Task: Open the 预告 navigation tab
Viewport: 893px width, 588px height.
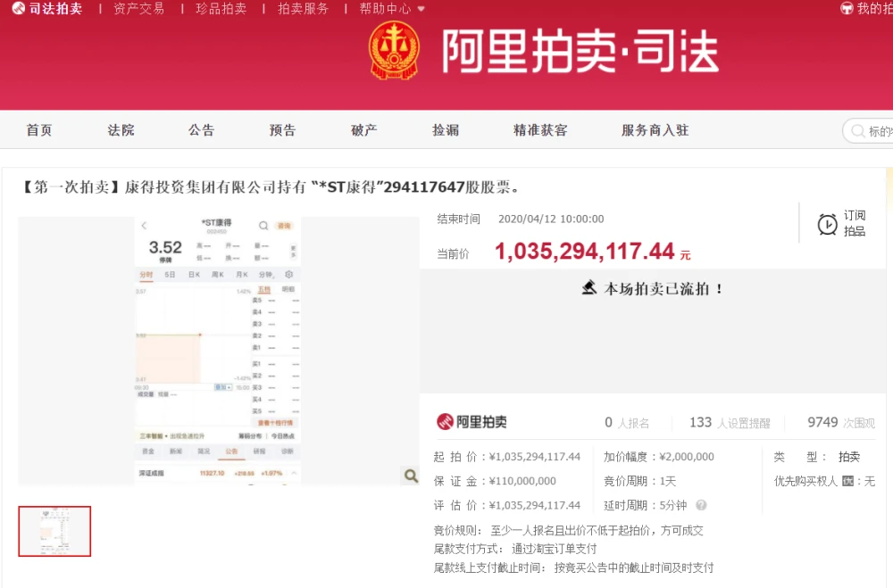Action: point(282,130)
